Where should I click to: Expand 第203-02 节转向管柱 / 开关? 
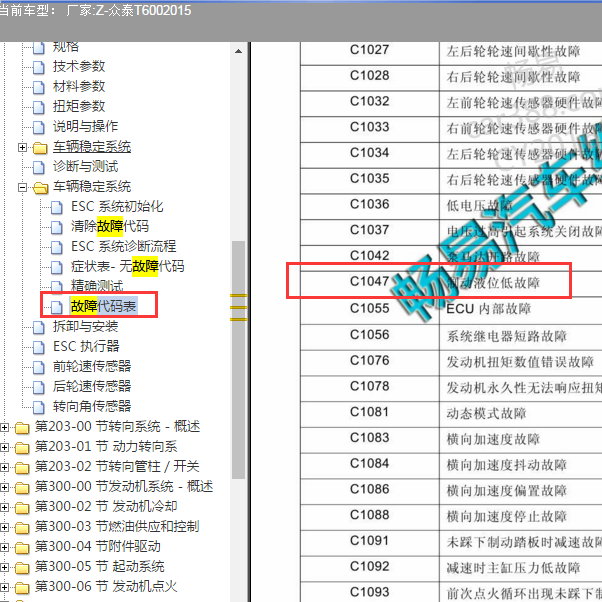pyautogui.click(x=4, y=467)
